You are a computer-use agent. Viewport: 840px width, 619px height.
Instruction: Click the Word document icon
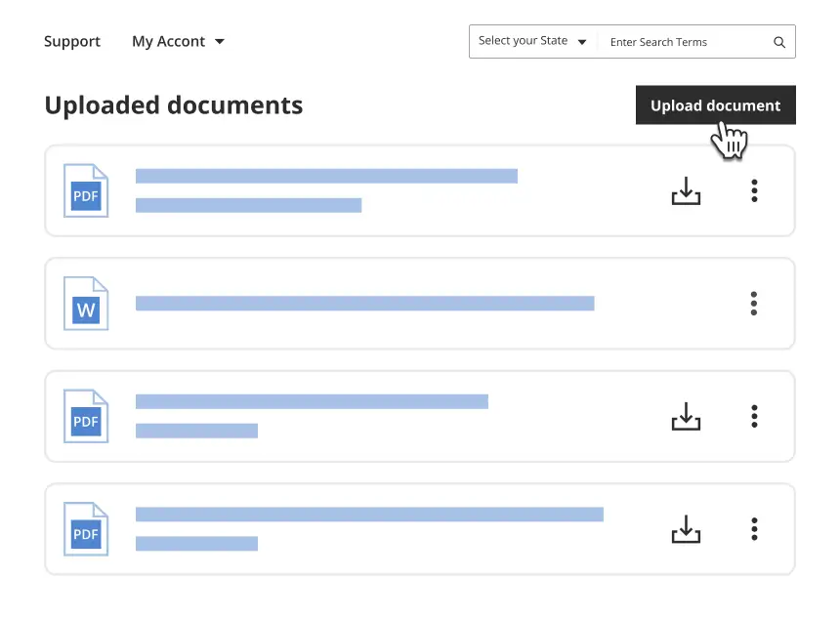(x=86, y=304)
